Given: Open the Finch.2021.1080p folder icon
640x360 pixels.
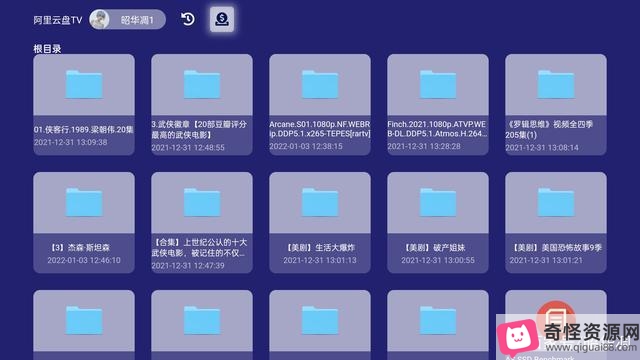Looking at the screenshot, I should point(438,84).
